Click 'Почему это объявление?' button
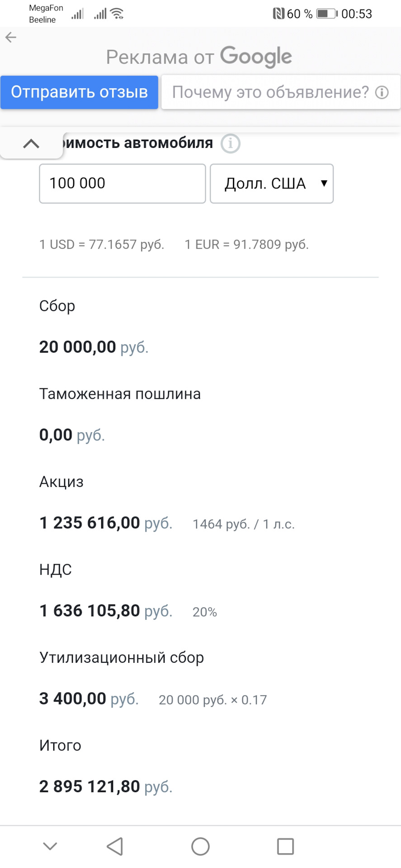 click(x=281, y=92)
